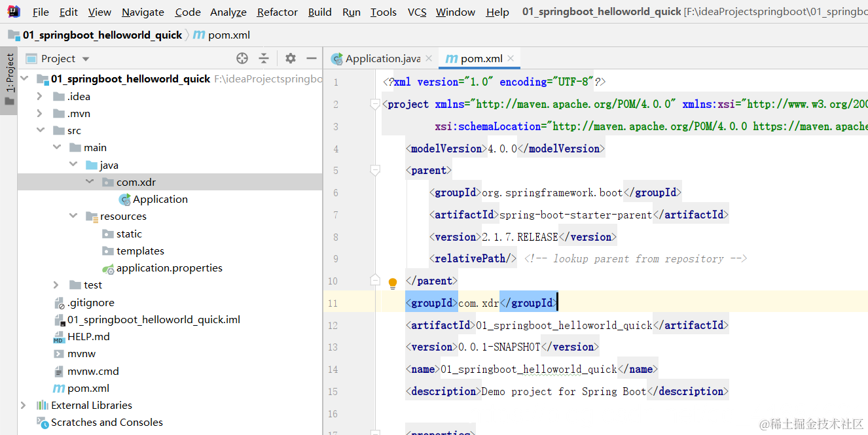Click version 2.1.7.RELEASE text on line 8
This screenshot has height=435, width=868.
tap(520, 237)
